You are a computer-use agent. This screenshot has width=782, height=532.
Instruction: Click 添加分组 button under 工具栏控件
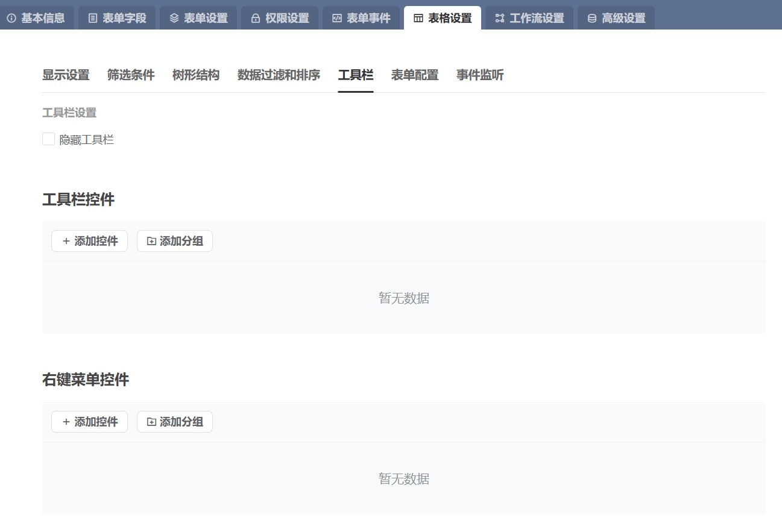[x=175, y=241]
